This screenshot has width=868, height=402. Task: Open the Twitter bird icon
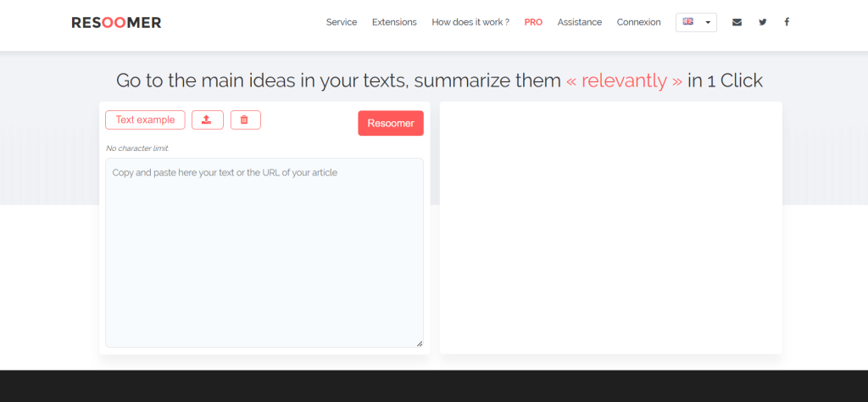(x=763, y=22)
